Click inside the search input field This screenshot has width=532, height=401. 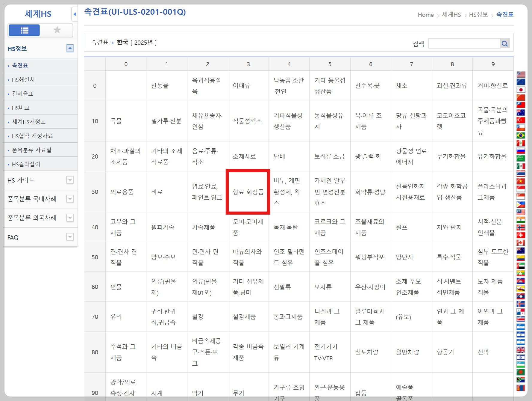point(464,43)
